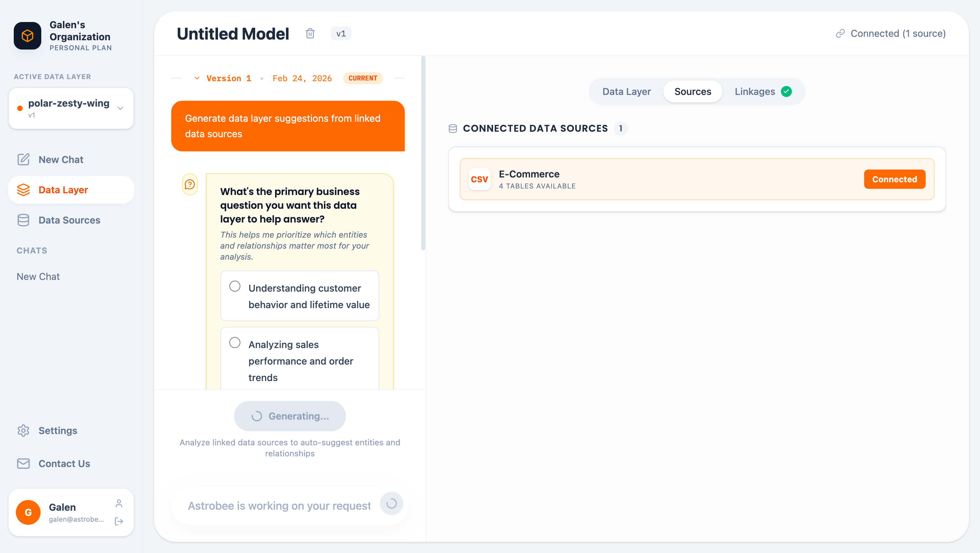980x553 pixels.
Task: Click the link icon beside Connected status
Action: [x=840, y=33]
